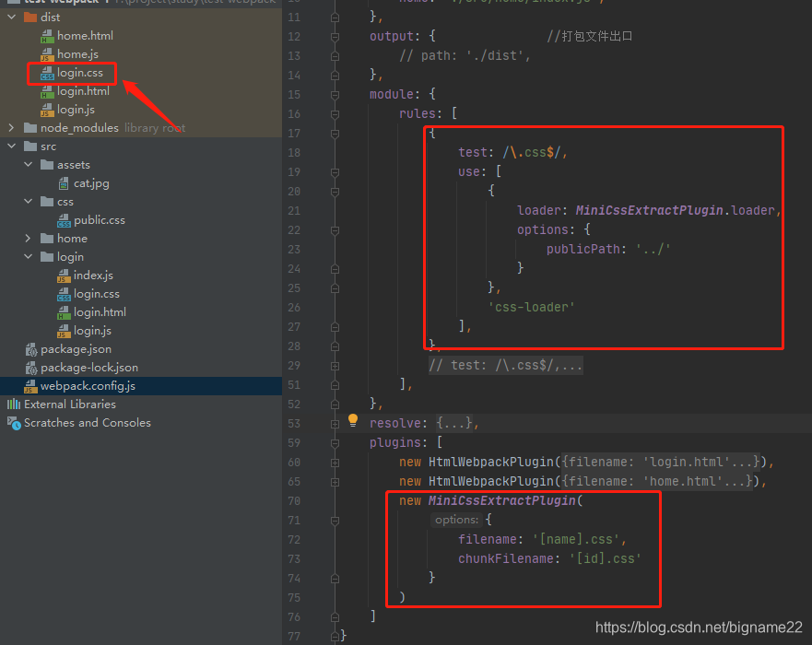Open home.html in the dist folder
The height and width of the screenshot is (645, 812).
point(85,36)
